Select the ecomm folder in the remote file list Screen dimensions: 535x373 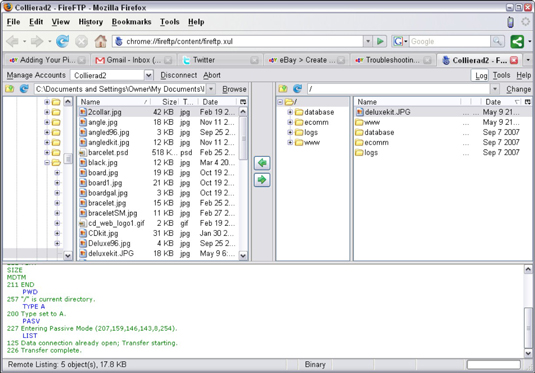coord(442,142)
